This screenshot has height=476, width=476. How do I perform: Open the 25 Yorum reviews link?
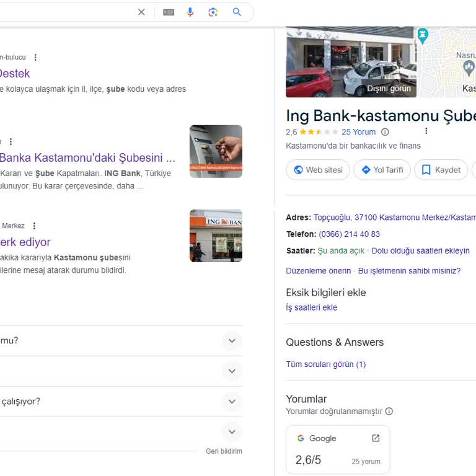(x=358, y=132)
